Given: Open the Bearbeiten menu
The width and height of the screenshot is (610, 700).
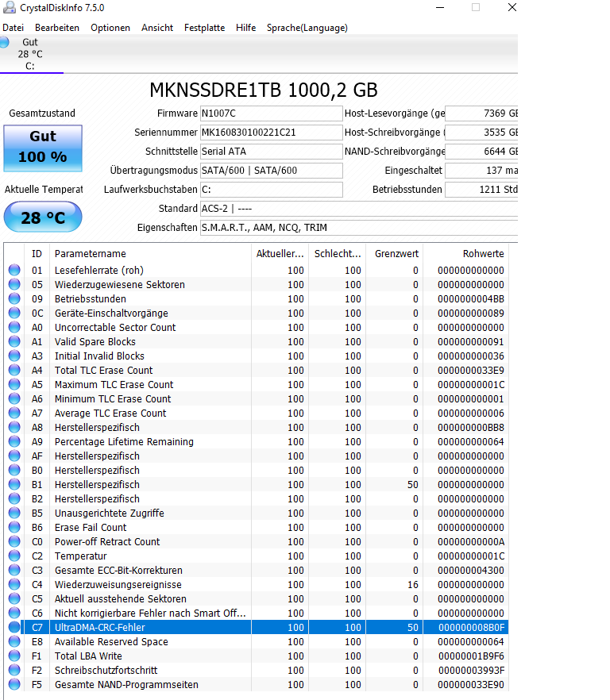Looking at the screenshot, I should [x=57, y=28].
